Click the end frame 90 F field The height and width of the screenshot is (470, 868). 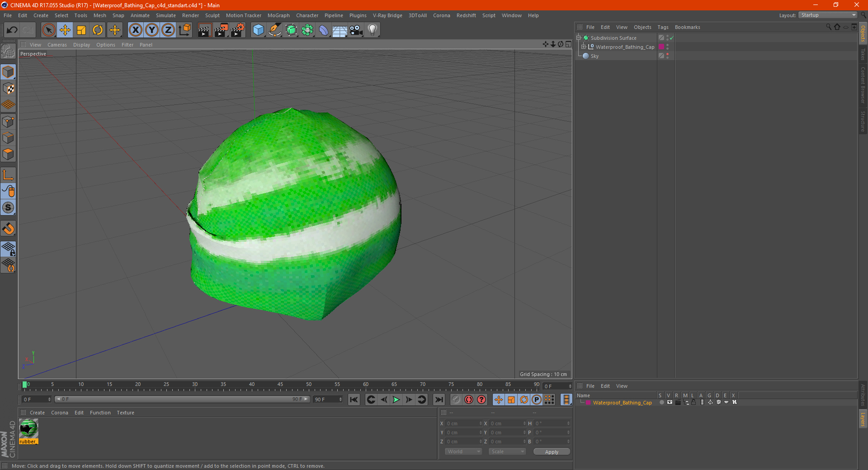click(x=329, y=399)
